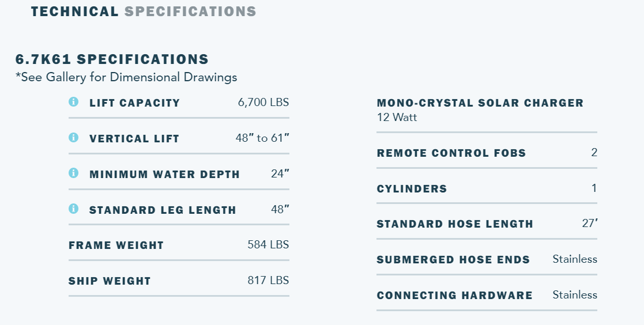
Task: Open the Vertical Lift info icon
Action: click(x=73, y=138)
